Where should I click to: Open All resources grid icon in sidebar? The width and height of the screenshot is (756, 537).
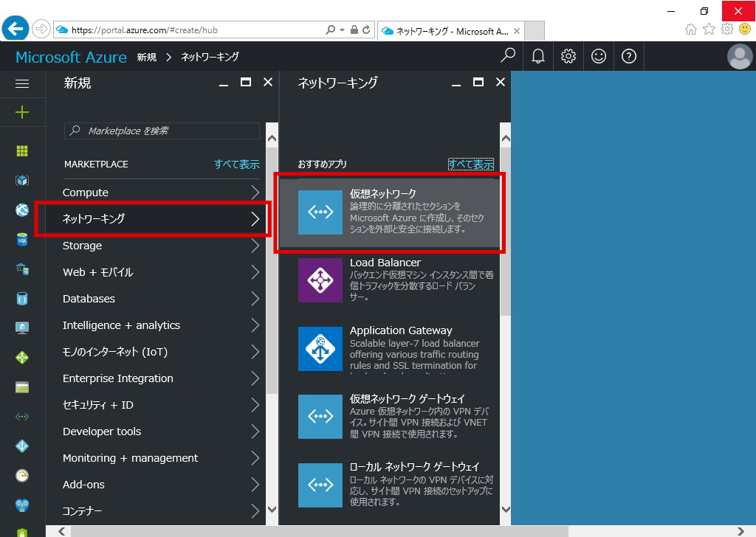pos(22,151)
